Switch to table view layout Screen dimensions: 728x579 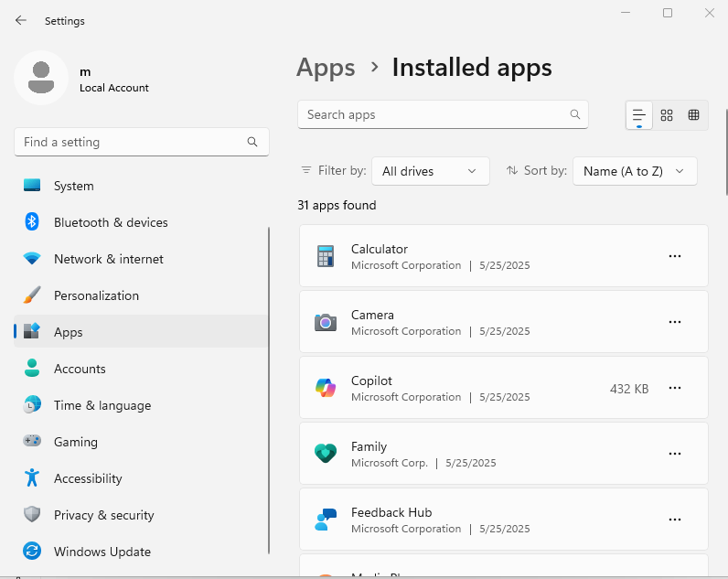pos(694,115)
